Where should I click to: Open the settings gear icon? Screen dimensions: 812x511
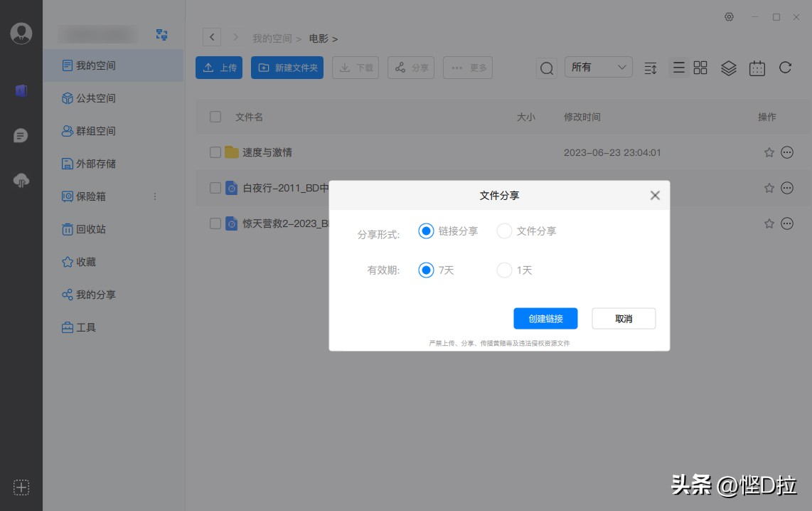click(x=729, y=16)
